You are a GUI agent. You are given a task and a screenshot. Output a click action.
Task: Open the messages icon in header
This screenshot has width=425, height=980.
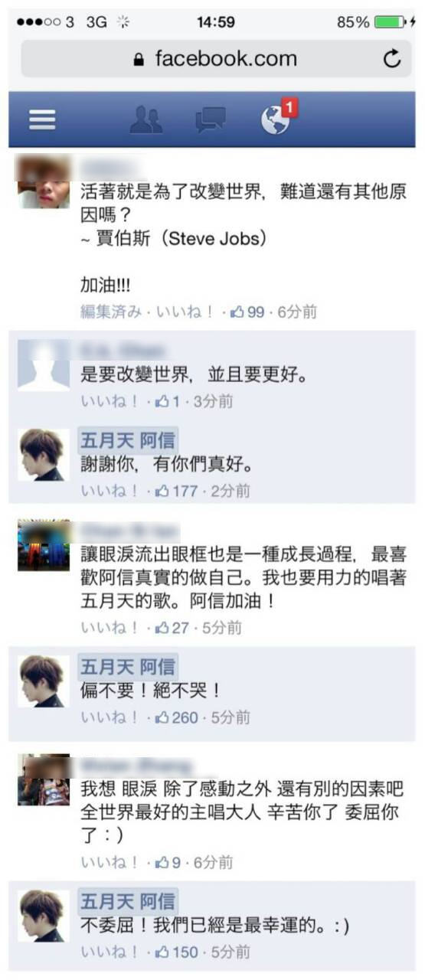[x=211, y=120]
